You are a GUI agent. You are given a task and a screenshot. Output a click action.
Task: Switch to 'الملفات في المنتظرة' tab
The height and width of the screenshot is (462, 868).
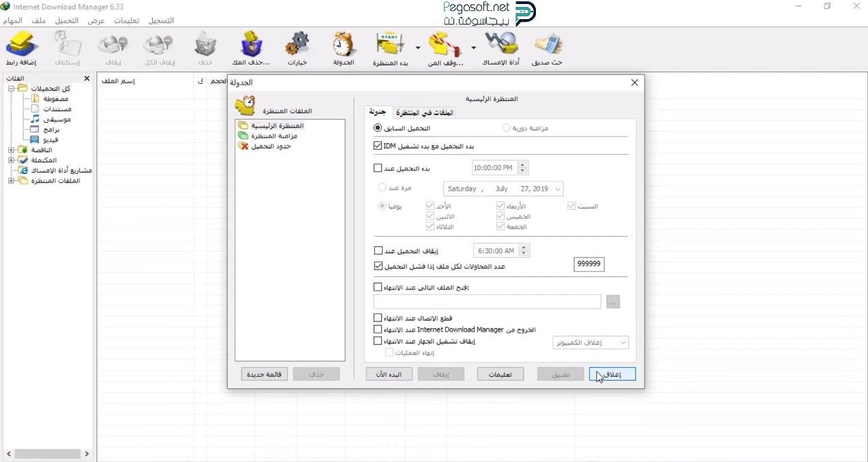425,113
